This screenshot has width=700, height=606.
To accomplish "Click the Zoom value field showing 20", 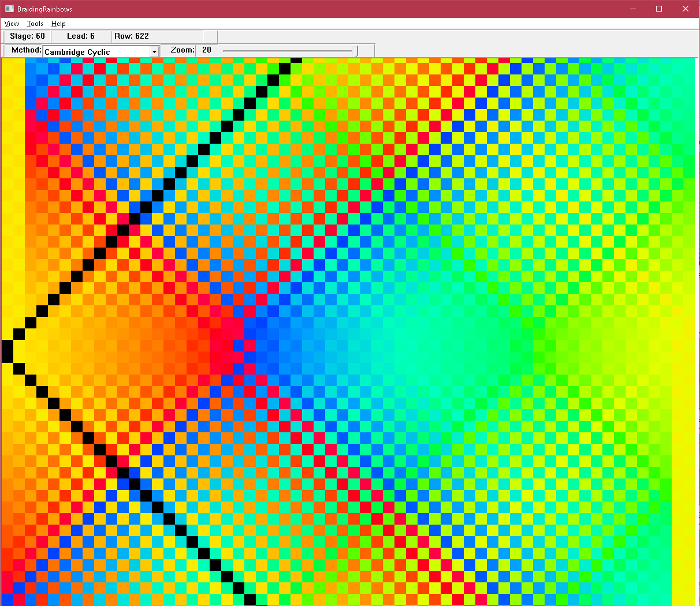I will pyautogui.click(x=207, y=50).
